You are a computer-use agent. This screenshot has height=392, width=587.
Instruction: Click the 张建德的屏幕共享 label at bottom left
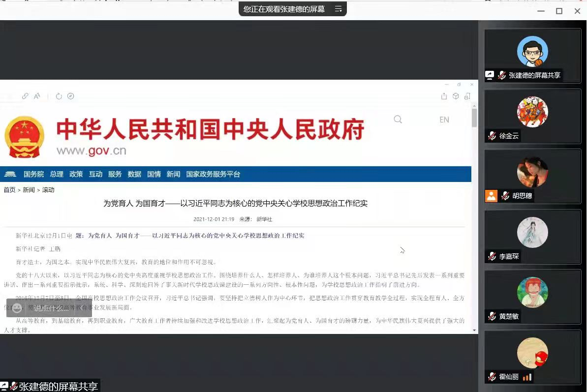(59, 387)
